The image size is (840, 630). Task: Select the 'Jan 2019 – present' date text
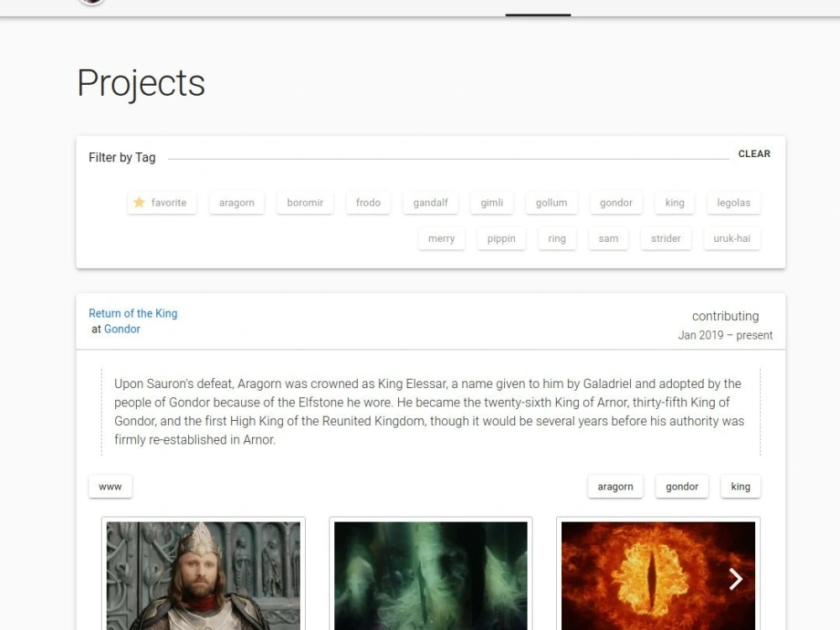[x=726, y=335]
